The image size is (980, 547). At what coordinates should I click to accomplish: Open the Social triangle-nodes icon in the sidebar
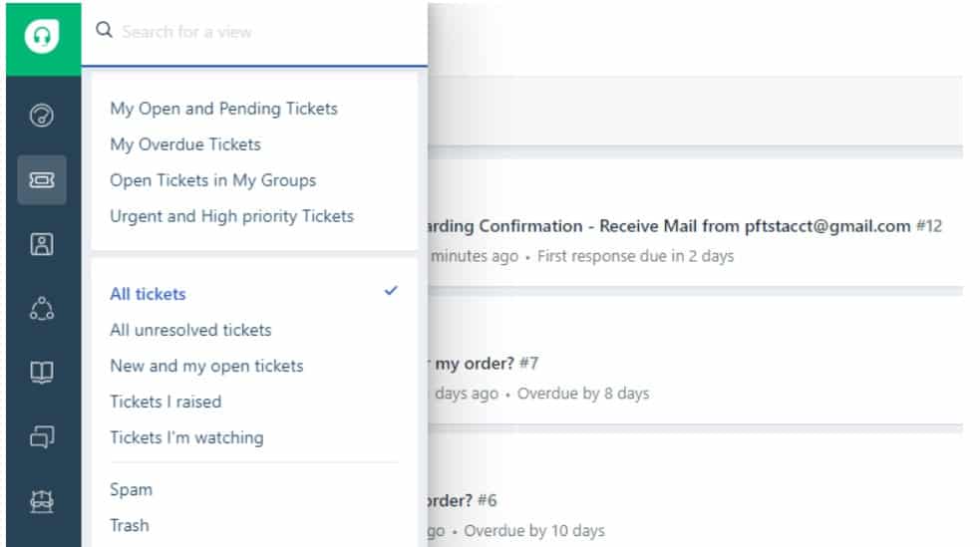tap(41, 309)
